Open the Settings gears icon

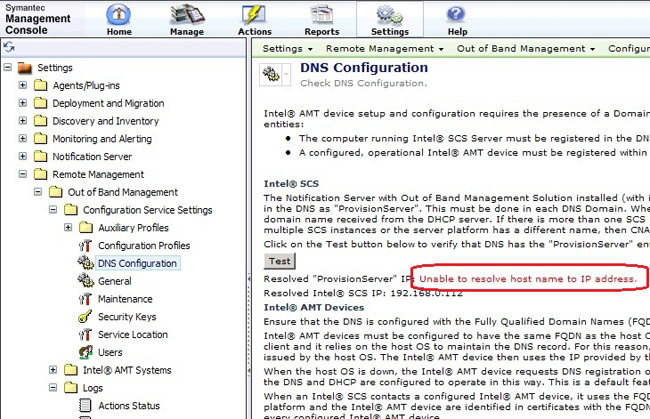(x=389, y=14)
